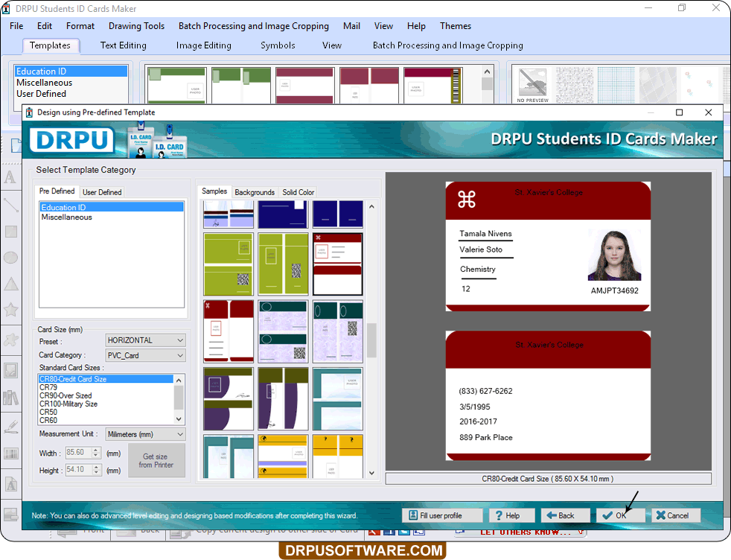731x560 pixels.
Task: Click No Preview background in main window
Action: pyautogui.click(x=532, y=85)
